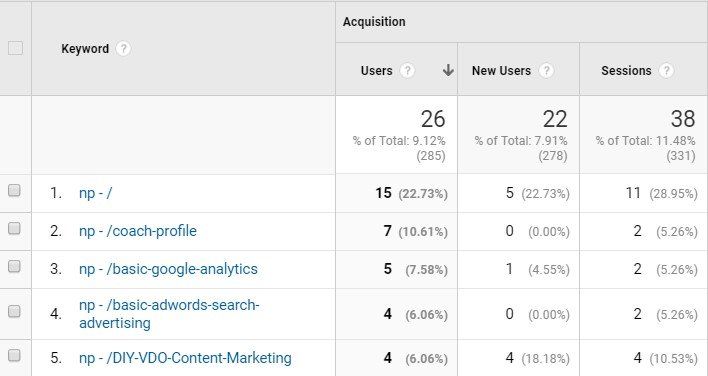The height and width of the screenshot is (376, 708).
Task: Click the Users descending sort arrow
Action: click(x=448, y=70)
